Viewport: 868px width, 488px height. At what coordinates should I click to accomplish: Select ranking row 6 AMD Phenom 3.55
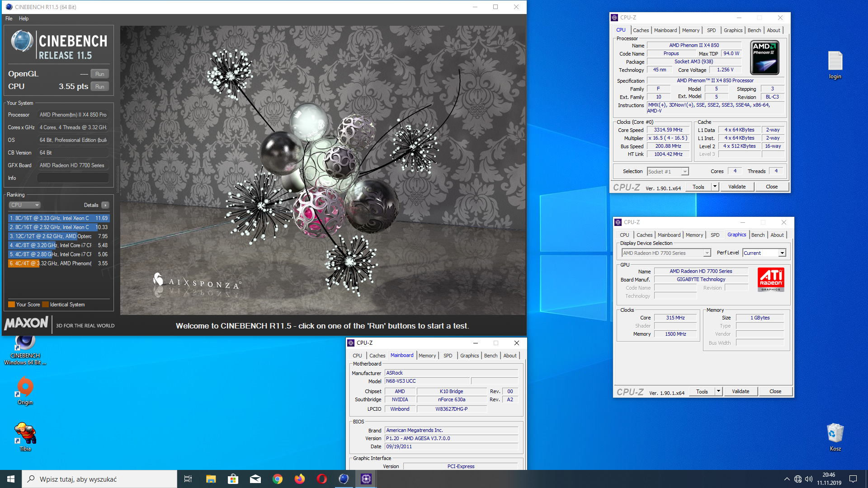coord(59,263)
